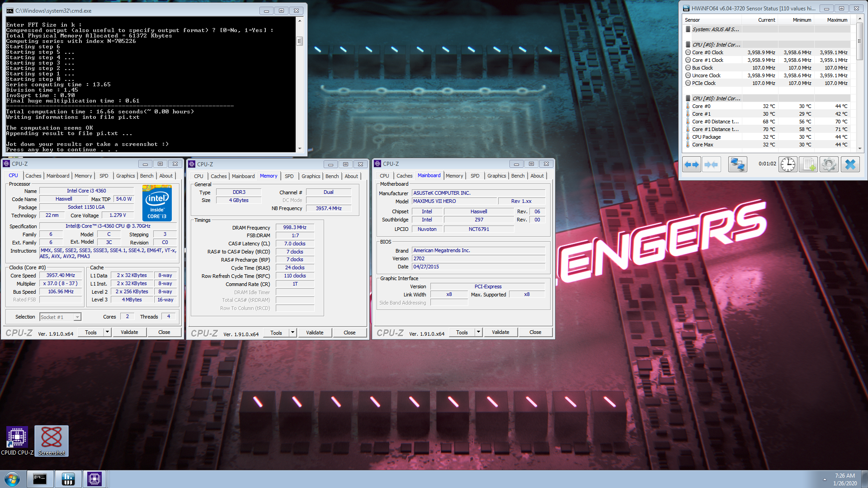Open SPD tab in Memory window
Screen dimensions: 868x488
pos(289,176)
